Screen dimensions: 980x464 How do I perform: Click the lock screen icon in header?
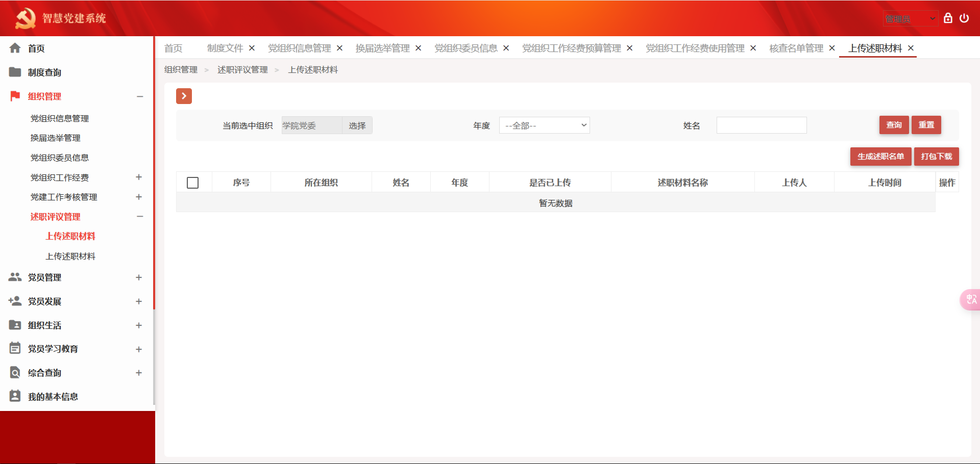click(x=948, y=18)
